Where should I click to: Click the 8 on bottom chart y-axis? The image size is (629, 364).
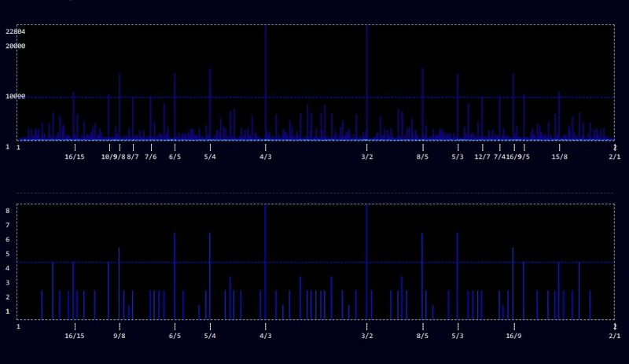coord(8,211)
